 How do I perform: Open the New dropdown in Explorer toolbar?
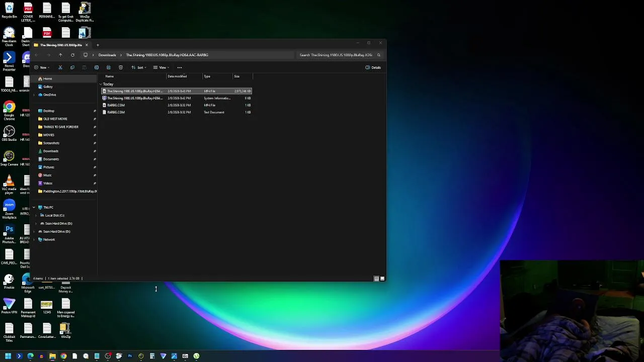[x=42, y=67]
